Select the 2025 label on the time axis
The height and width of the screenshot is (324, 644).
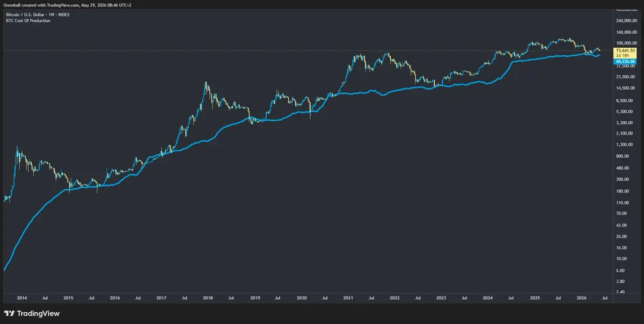click(534, 297)
